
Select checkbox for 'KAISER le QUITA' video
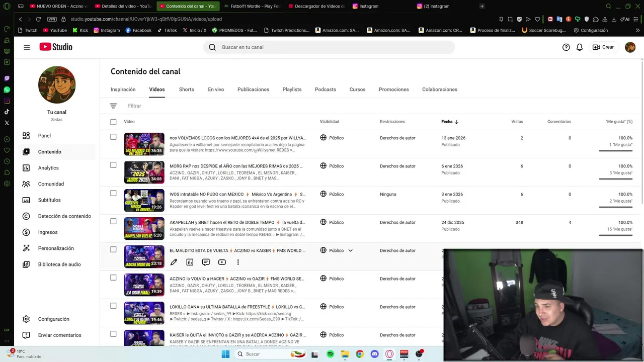click(x=113, y=334)
